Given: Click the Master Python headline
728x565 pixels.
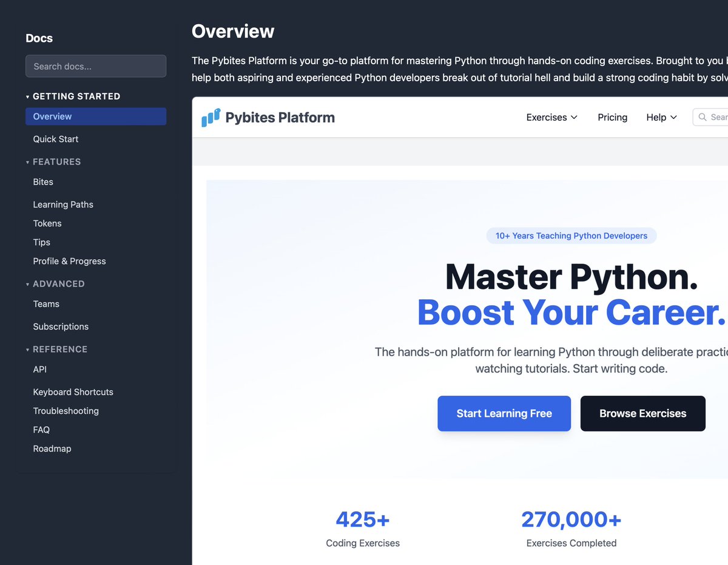Looking at the screenshot, I should (571, 277).
